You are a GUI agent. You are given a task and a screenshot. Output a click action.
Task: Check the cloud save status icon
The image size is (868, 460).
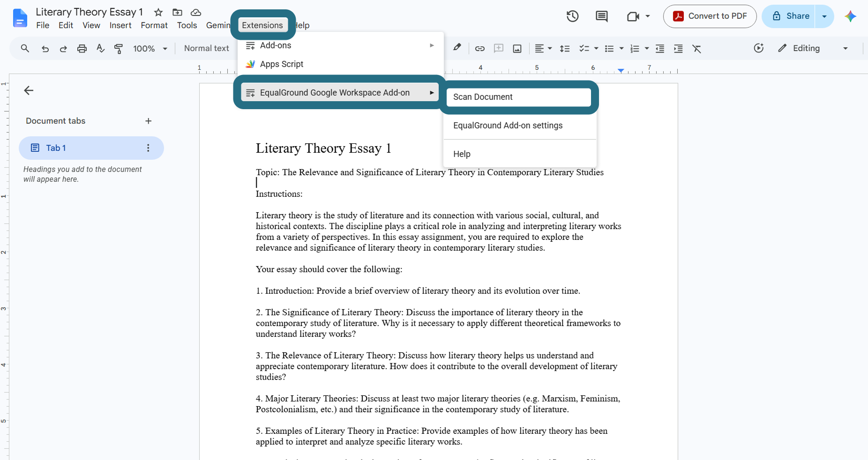(196, 12)
